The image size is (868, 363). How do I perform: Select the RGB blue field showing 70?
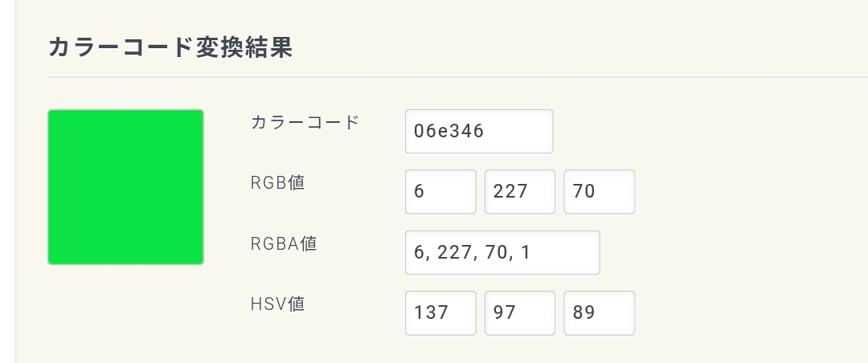click(x=599, y=192)
